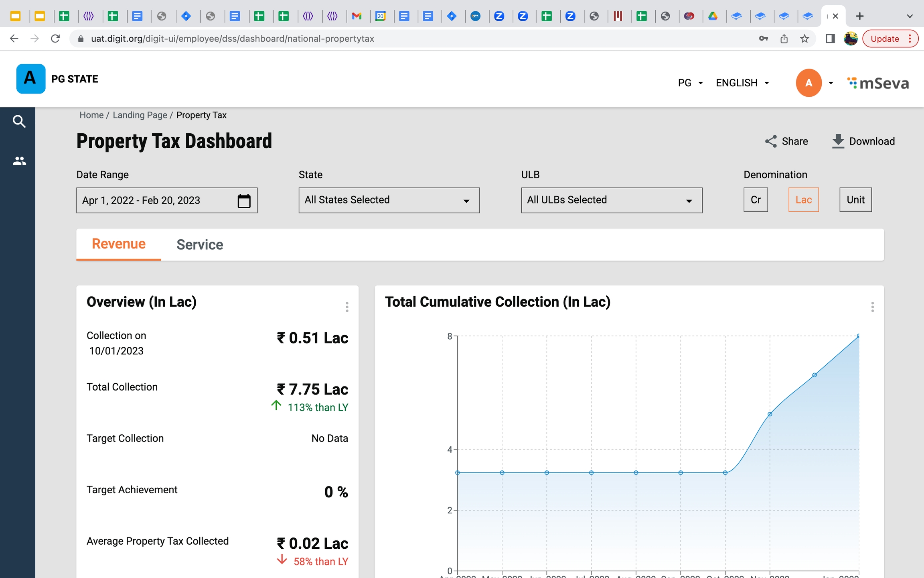
Task: Open Total Cumulative Collection options menu
Action: pyautogui.click(x=872, y=307)
